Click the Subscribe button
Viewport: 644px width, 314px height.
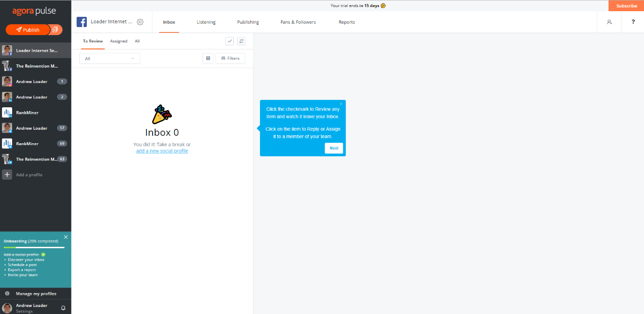pos(626,6)
